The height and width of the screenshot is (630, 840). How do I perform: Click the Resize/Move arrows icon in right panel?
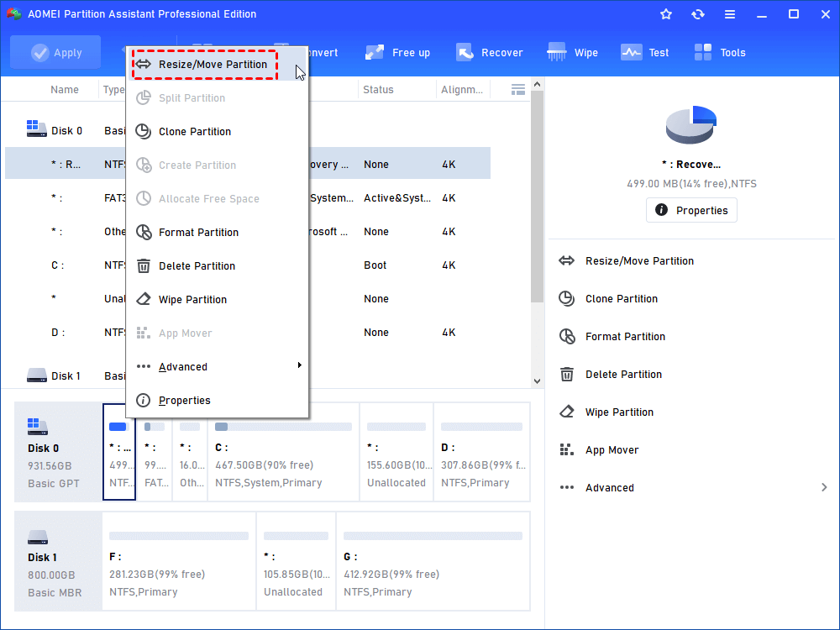(x=567, y=261)
